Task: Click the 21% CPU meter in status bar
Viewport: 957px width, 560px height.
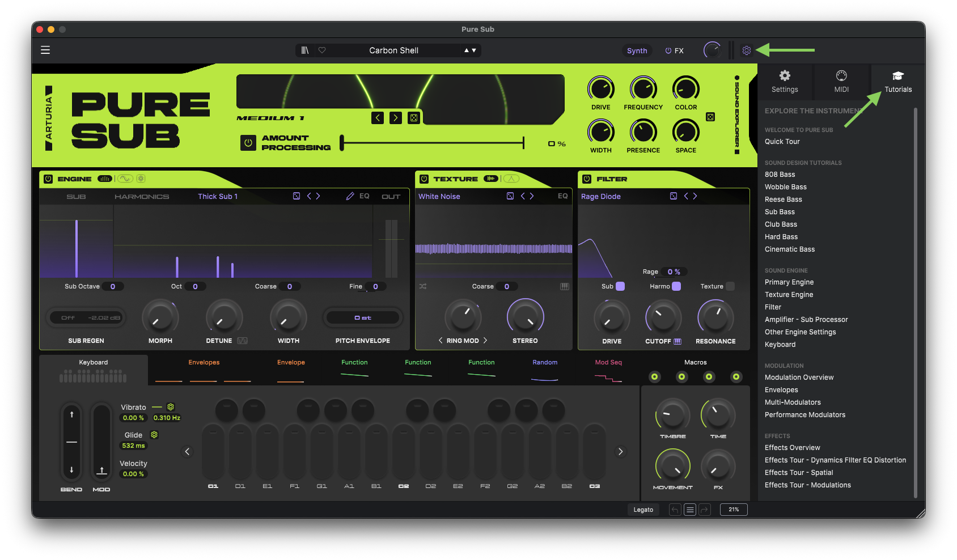Action: click(x=734, y=510)
